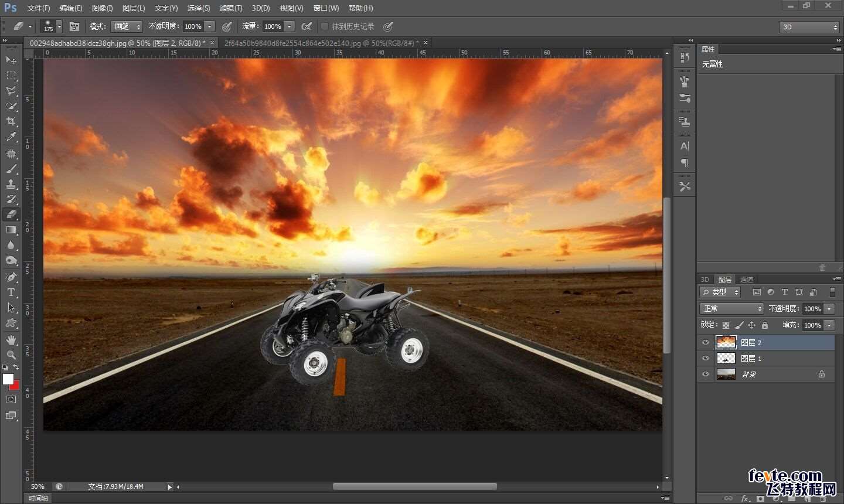Open tool preset picker arrow
The width and height of the screenshot is (844, 504).
click(30, 26)
